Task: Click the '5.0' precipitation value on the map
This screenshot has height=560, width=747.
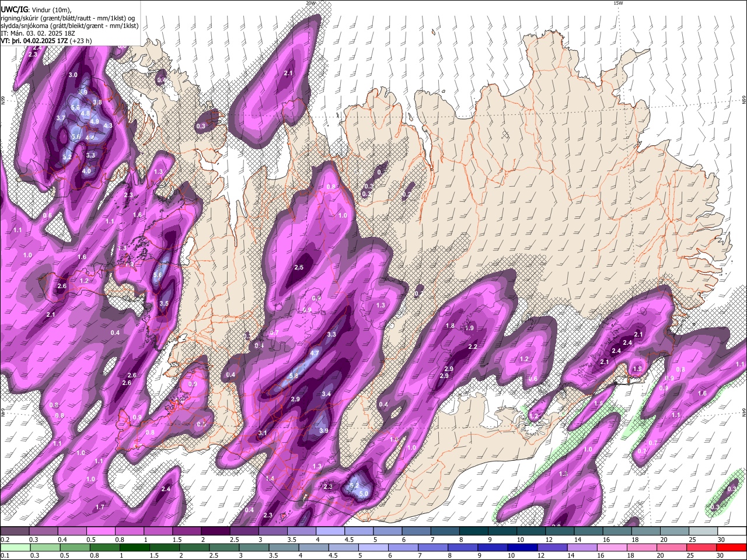Action: tap(364, 494)
